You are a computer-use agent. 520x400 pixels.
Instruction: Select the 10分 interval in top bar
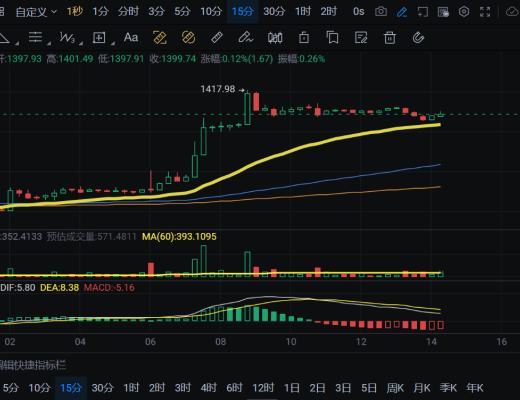click(211, 12)
